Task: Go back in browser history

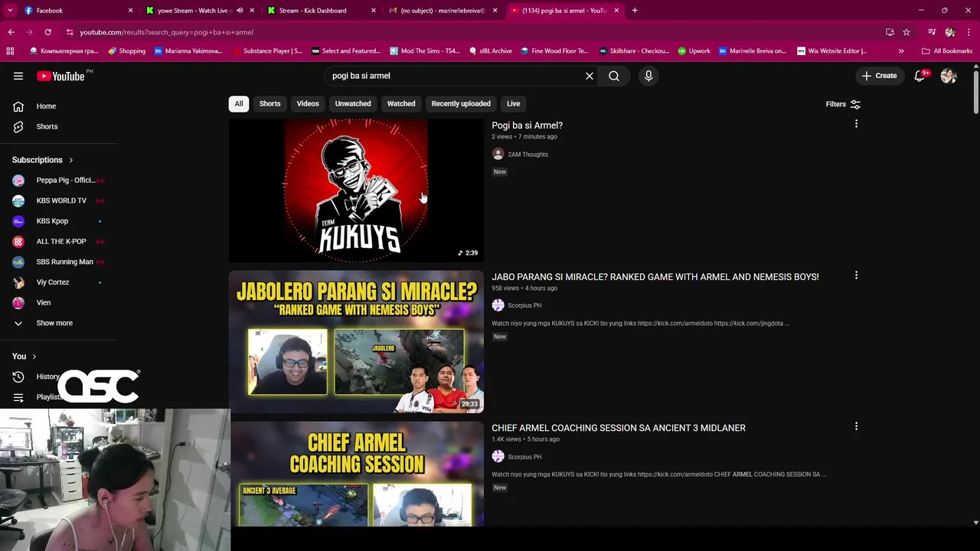Action: point(11,32)
